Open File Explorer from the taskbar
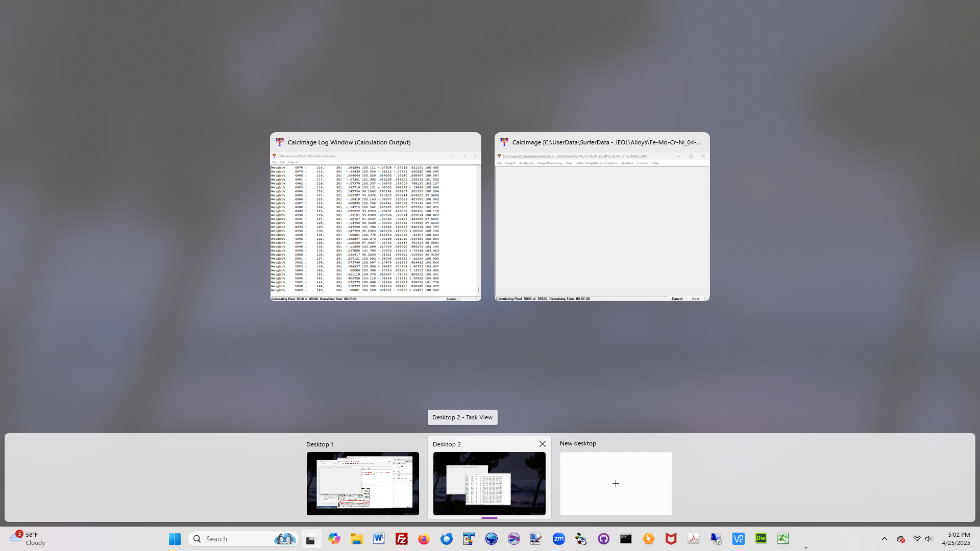 (x=357, y=539)
